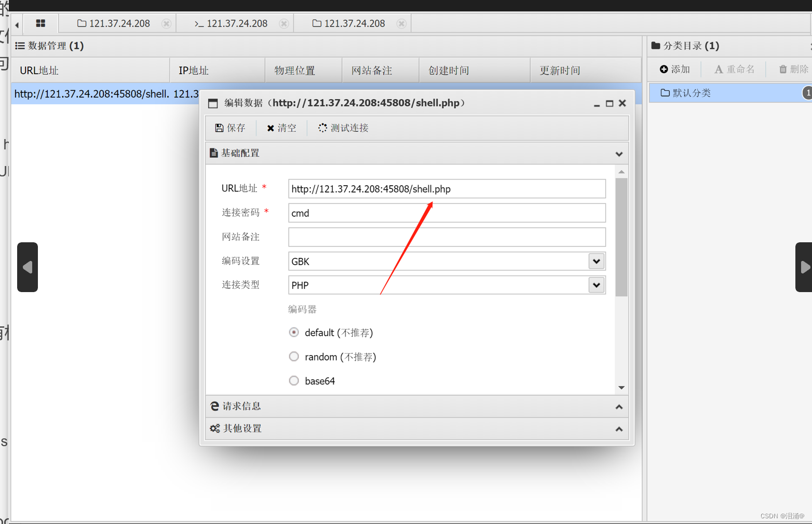The image size is (812, 524).
Task: Expand the 请求信息 section
Action: pyautogui.click(x=619, y=407)
